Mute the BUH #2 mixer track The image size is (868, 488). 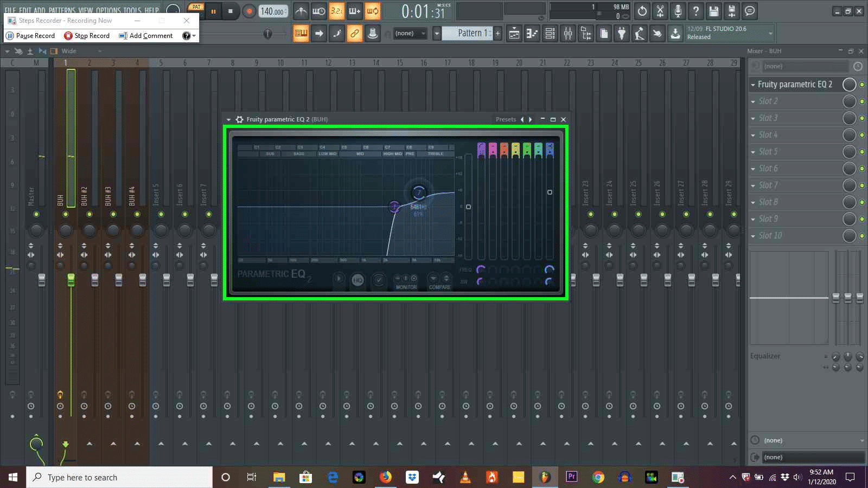point(90,214)
